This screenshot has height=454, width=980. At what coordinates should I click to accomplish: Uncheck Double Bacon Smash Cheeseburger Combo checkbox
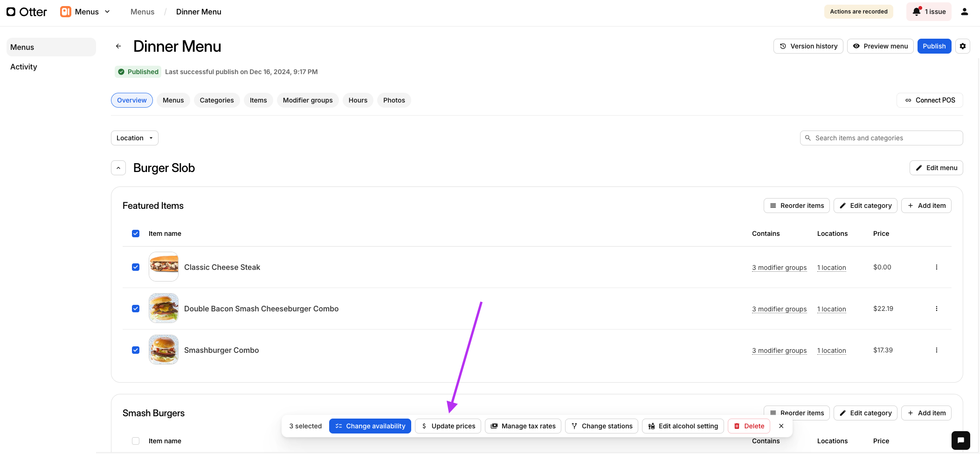pyautogui.click(x=136, y=309)
